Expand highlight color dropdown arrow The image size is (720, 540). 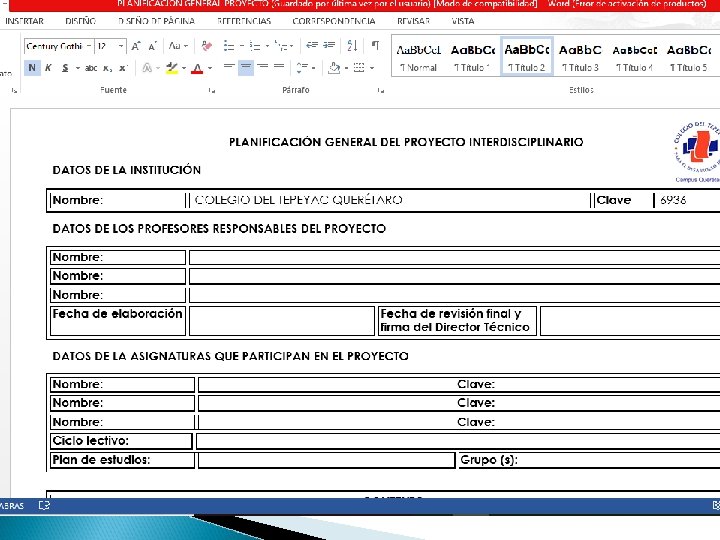pos(184,68)
